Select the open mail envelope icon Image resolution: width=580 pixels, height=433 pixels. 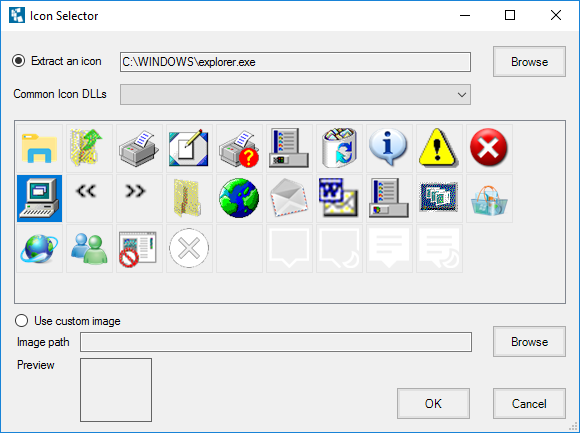(x=289, y=199)
